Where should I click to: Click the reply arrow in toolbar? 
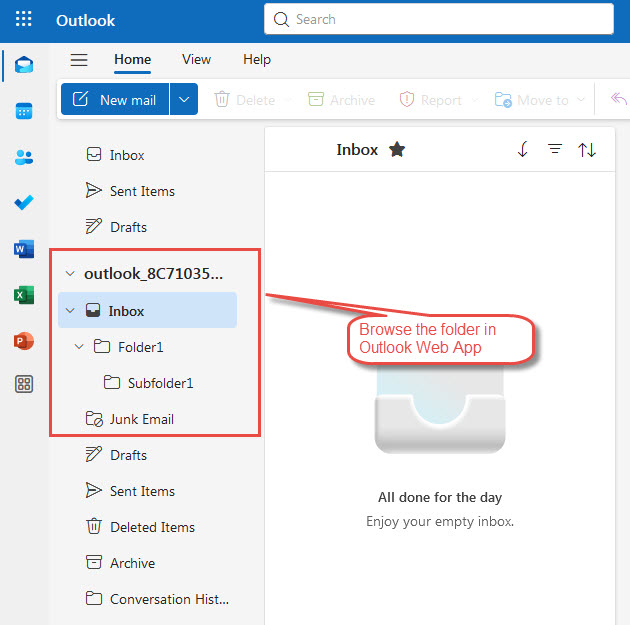[618, 99]
